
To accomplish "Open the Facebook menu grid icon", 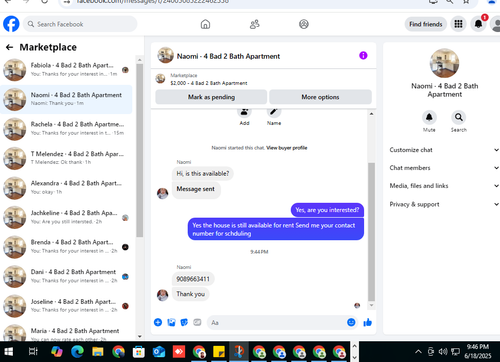I will coord(458,24).
